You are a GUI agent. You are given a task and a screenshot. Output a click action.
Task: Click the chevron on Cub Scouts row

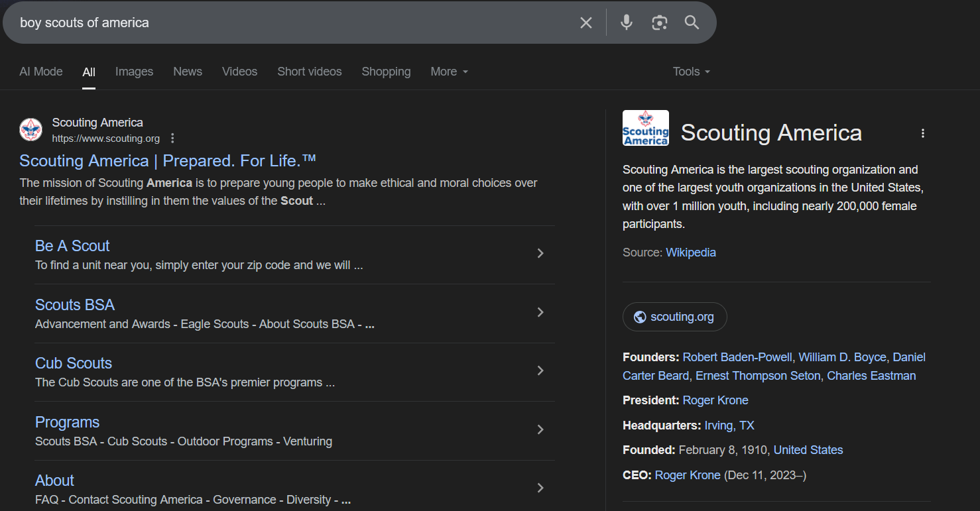[540, 370]
